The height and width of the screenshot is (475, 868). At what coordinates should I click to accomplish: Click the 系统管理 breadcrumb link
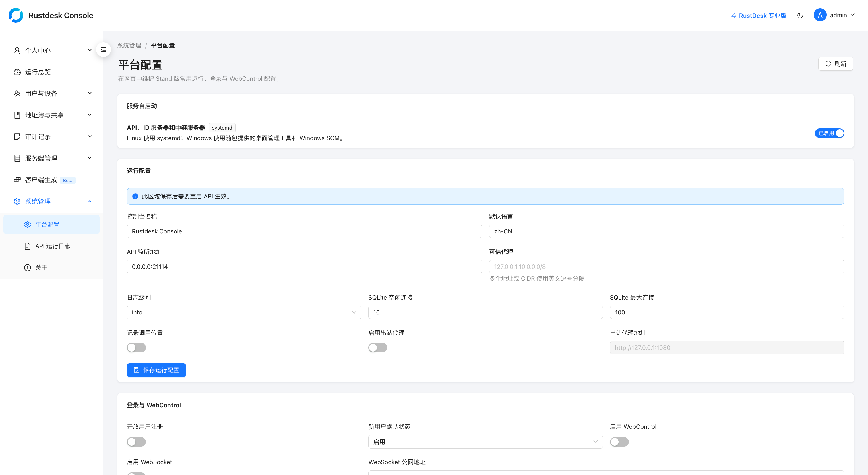coord(129,45)
